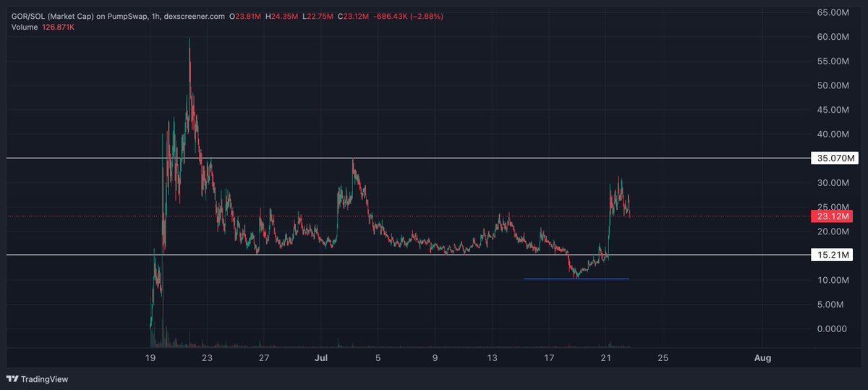Click the 60.00M price axis label
Viewport: 868px width, 390px height.
(x=833, y=37)
